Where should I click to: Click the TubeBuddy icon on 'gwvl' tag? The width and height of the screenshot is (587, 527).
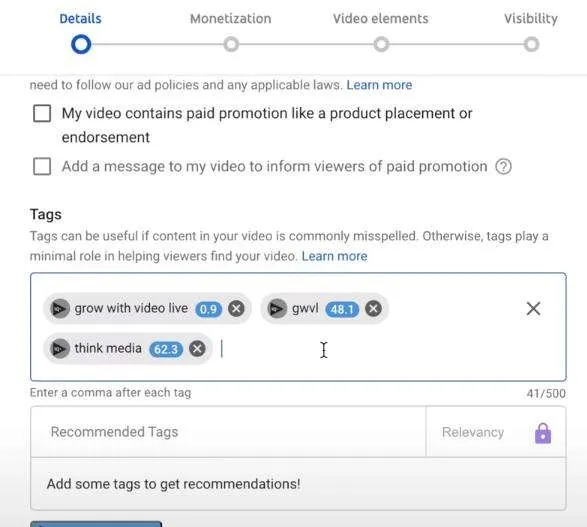pos(277,309)
